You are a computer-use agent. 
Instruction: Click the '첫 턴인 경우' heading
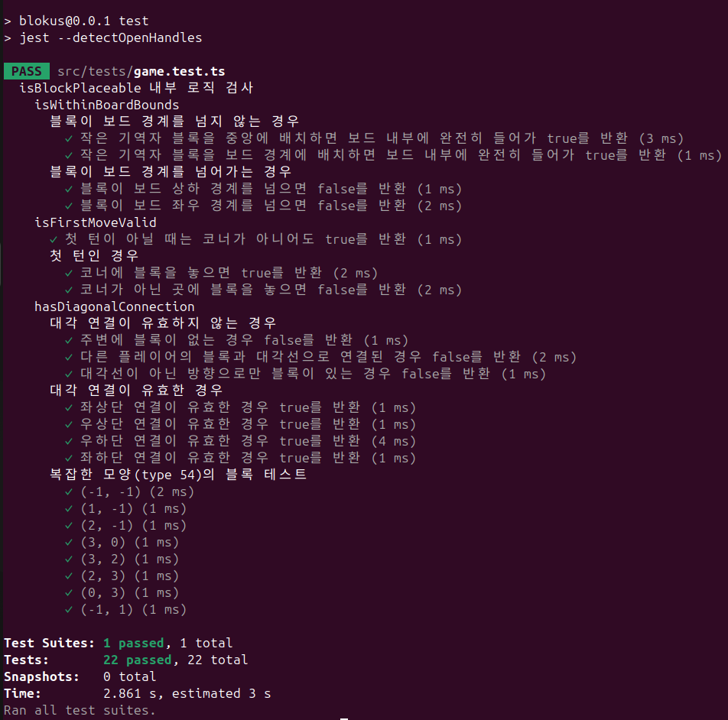(x=94, y=255)
